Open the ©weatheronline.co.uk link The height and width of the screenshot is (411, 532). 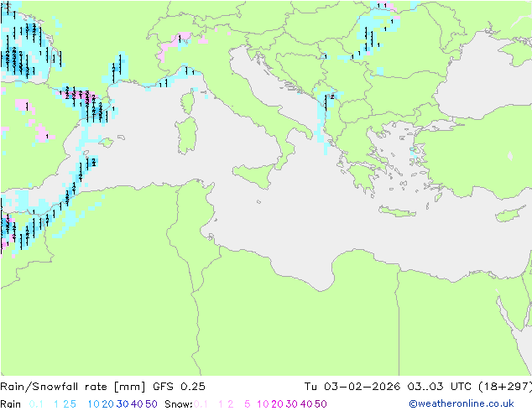point(462,403)
